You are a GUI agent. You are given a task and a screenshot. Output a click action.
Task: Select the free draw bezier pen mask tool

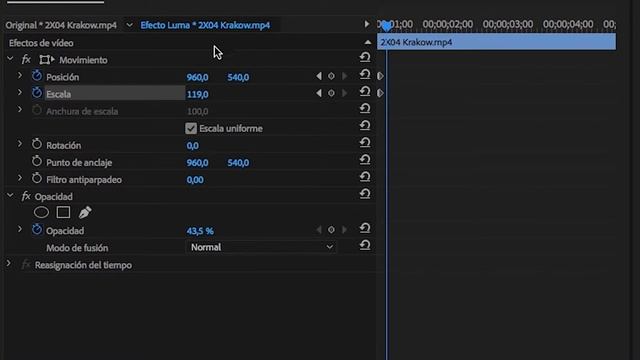click(85, 212)
